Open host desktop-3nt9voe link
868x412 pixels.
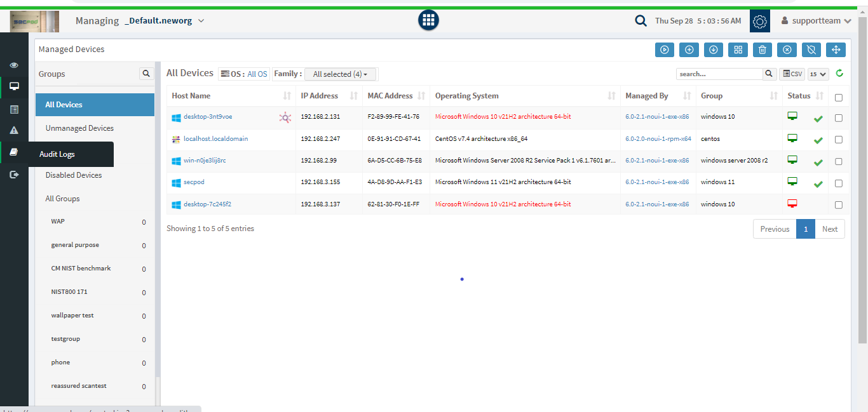click(x=208, y=117)
